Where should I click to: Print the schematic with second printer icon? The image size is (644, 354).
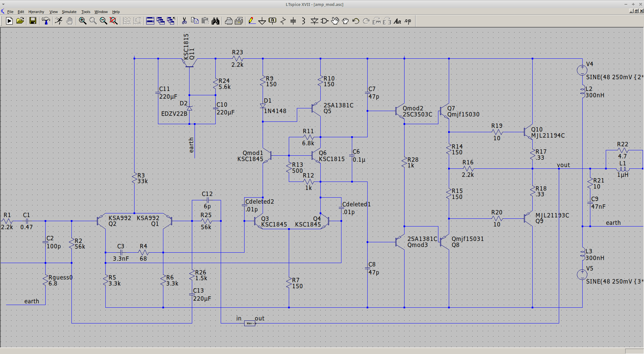point(239,21)
